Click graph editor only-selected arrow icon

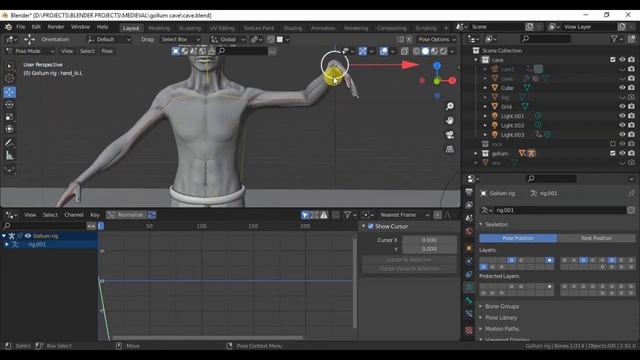pos(305,215)
